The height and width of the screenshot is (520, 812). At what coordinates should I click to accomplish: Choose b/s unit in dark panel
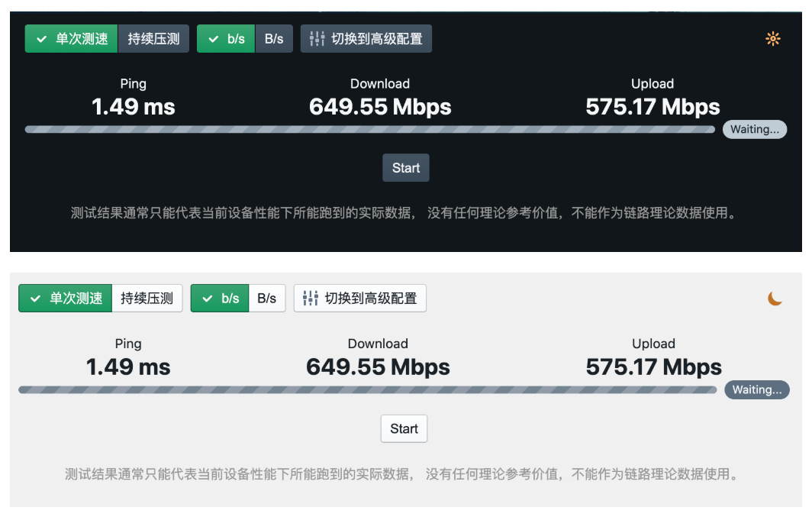click(x=226, y=39)
